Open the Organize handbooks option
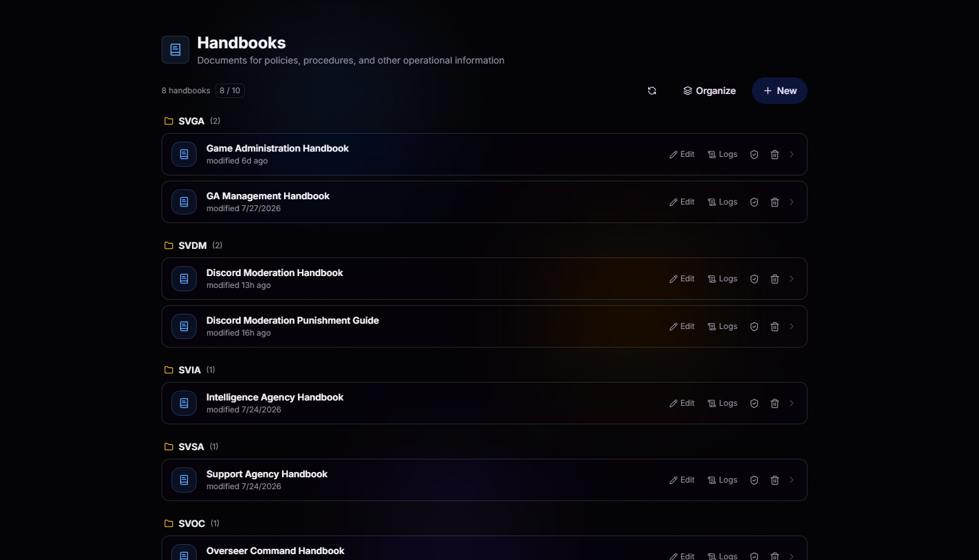The width and height of the screenshot is (979, 560). coord(709,91)
